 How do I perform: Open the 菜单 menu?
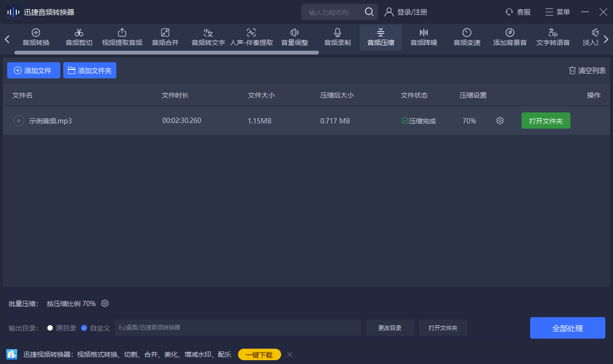click(557, 12)
